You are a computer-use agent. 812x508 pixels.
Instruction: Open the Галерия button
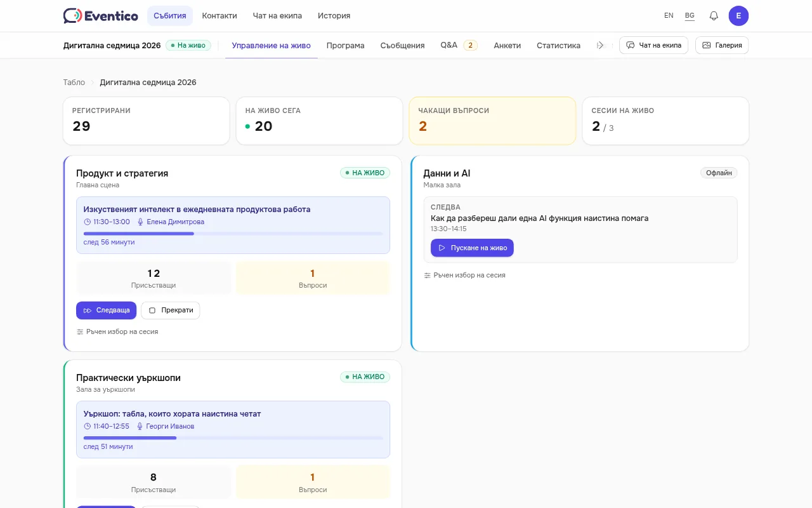tap(722, 45)
